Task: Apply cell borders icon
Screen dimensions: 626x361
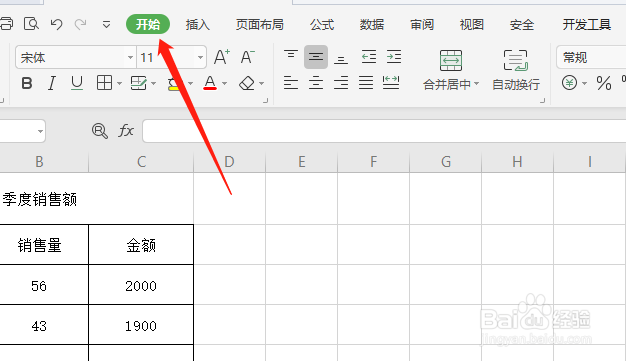Action: click(x=104, y=83)
